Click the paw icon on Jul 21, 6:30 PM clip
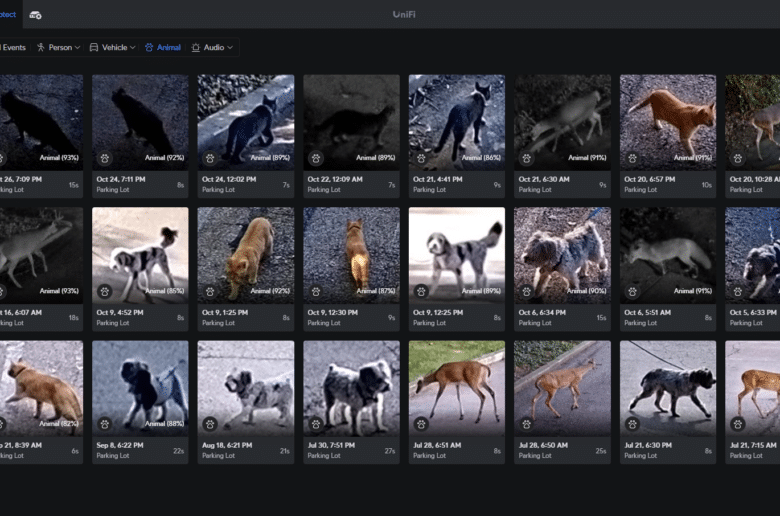780x516 pixels. click(632, 424)
